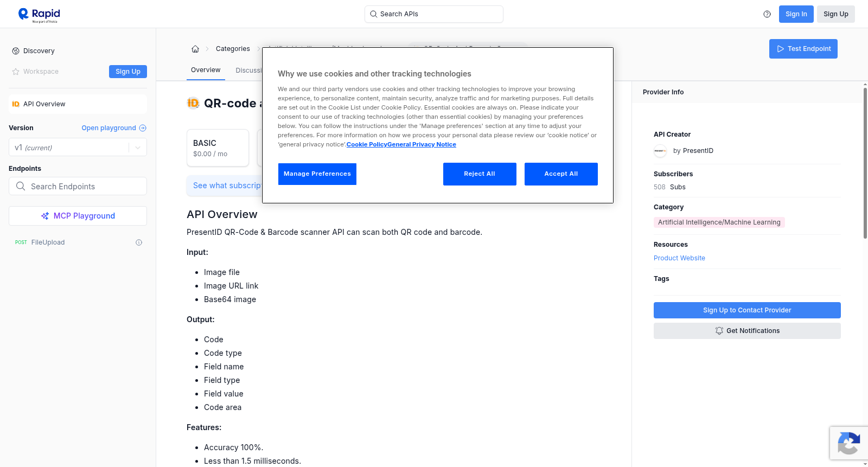Open the Product Website link
The height and width of the screenshot is (467, 868).
[x=679, y=258]
